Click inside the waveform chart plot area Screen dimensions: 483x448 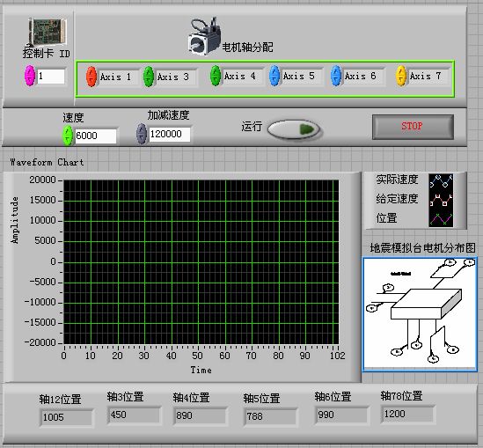point(201,262)
